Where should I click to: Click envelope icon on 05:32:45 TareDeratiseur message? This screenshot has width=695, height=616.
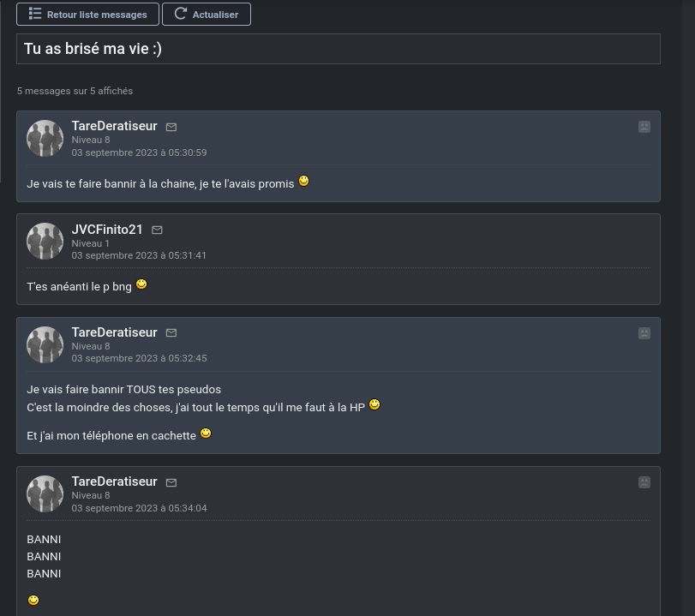[x=171, y=332]
